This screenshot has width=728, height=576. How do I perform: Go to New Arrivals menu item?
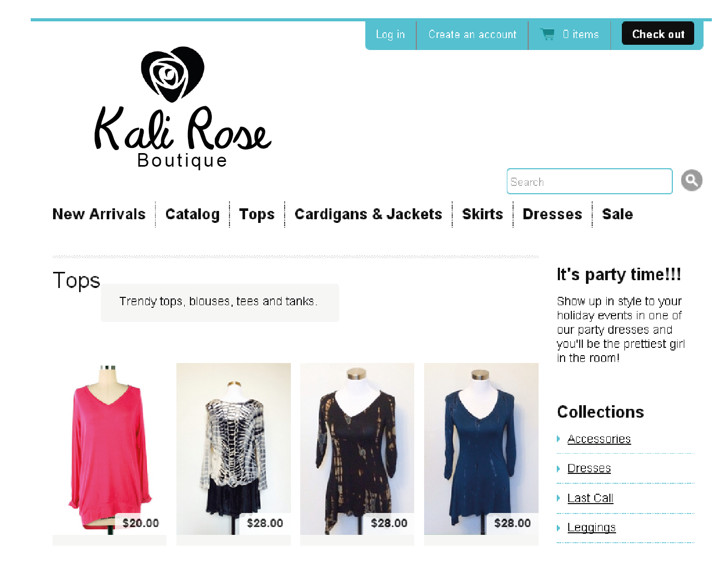(x=99, y=214)
